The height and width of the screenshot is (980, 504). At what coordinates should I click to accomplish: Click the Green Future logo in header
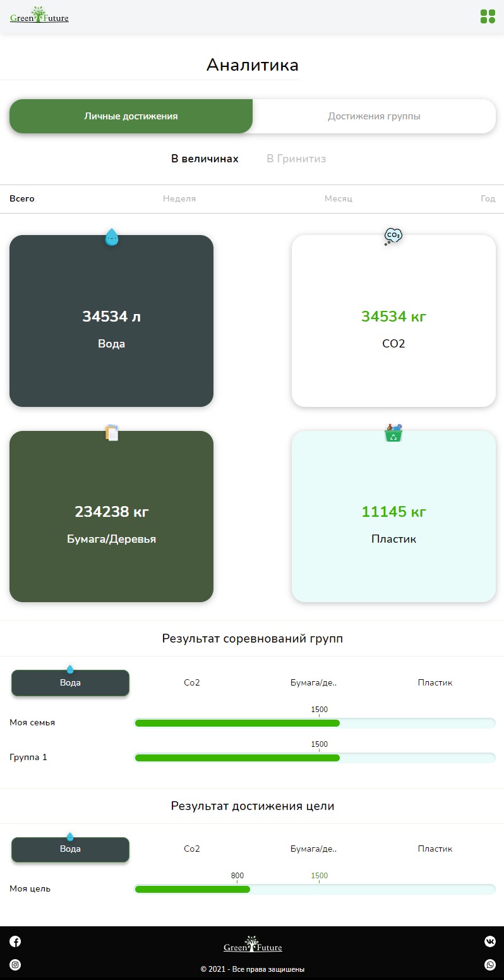point(39,15)
